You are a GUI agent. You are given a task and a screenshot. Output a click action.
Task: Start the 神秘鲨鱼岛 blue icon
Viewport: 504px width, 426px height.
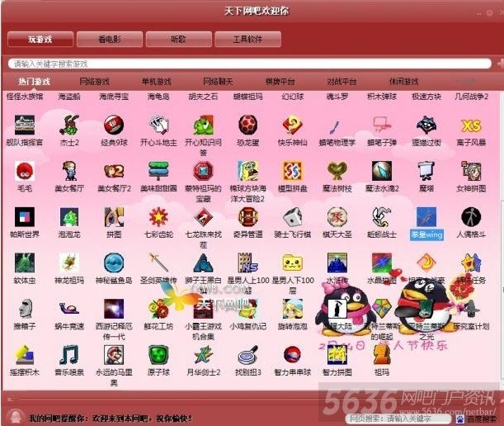pos(114,263)
